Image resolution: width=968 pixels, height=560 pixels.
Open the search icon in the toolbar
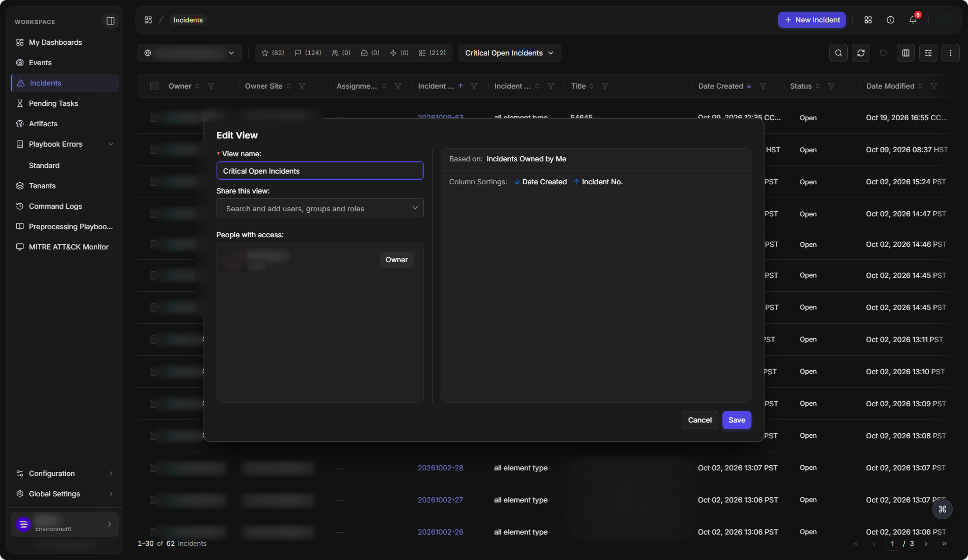tap(839, 53)
